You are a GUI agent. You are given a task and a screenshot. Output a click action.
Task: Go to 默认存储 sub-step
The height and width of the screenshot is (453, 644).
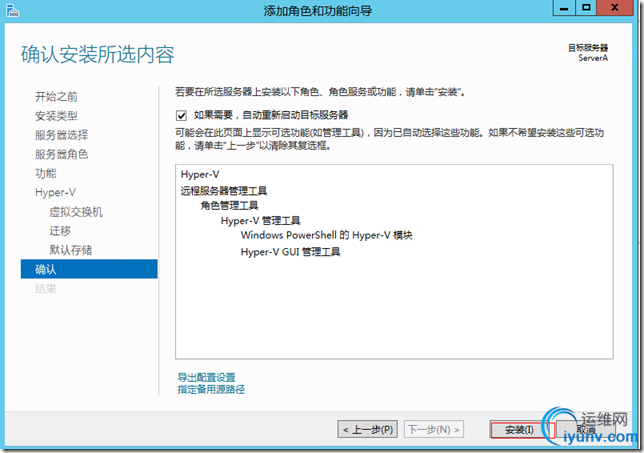(71, 250)
